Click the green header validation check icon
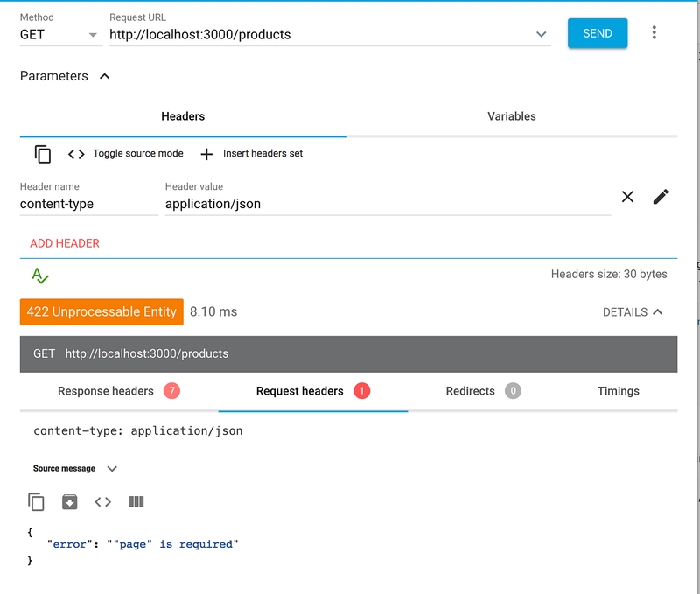The width and height of the screenshot is (700, 594). (40, 276)
